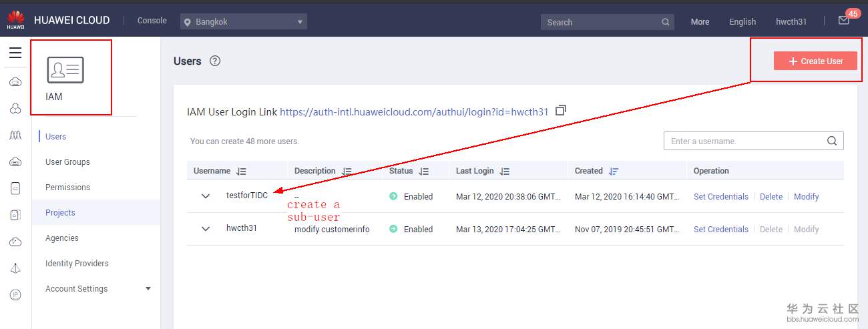Sort table by Status column

coord(424,172)
